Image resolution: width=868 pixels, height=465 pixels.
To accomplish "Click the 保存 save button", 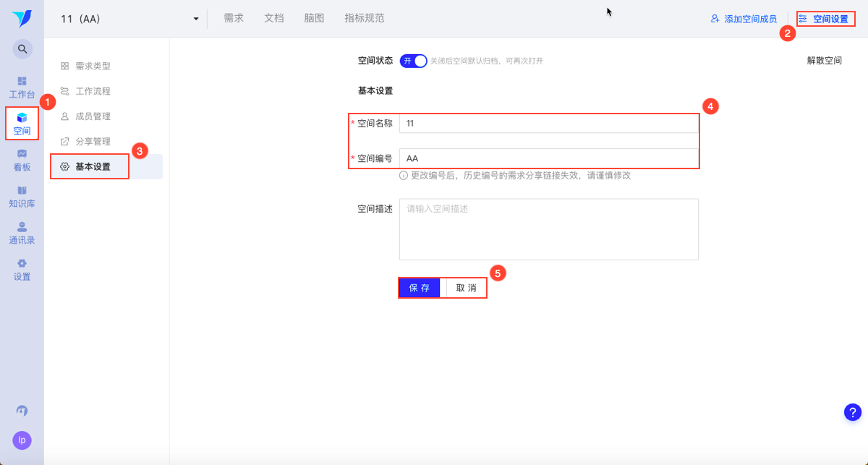I will 420,288.
